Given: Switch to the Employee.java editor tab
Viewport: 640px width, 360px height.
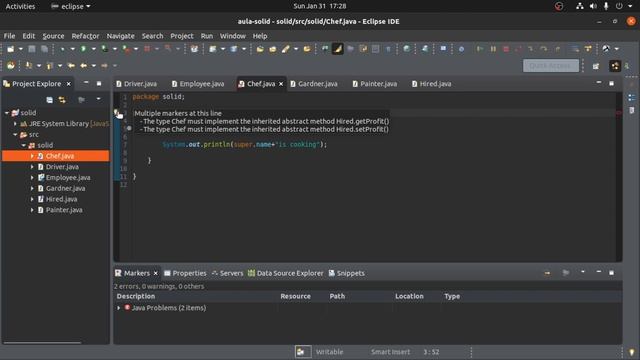Looking at the screenshot, I should tap(198, 84).
